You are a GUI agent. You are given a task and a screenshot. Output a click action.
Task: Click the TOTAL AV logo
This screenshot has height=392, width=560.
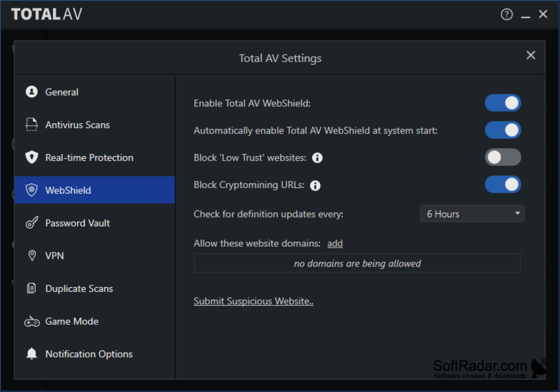[47, 14]
